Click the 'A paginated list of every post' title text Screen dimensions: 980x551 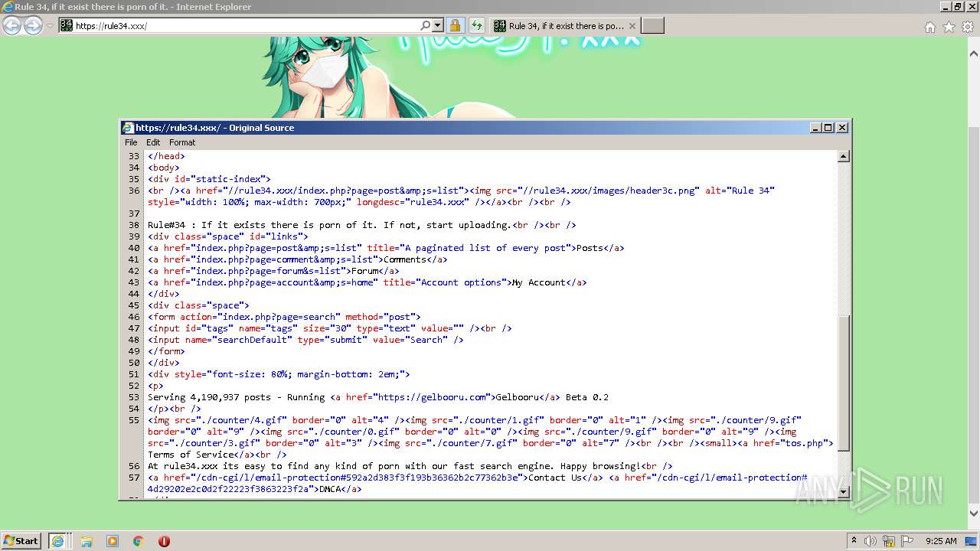485,248
